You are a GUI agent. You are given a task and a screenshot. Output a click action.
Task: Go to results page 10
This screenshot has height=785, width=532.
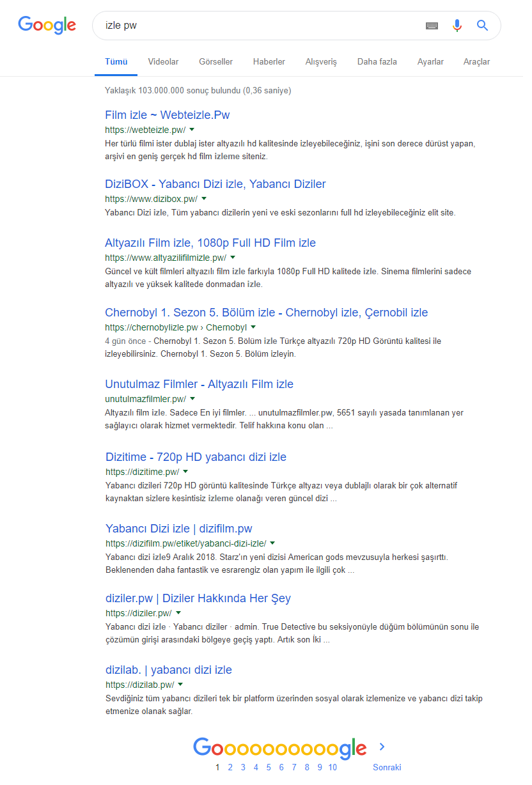click(x=332, y=767)
